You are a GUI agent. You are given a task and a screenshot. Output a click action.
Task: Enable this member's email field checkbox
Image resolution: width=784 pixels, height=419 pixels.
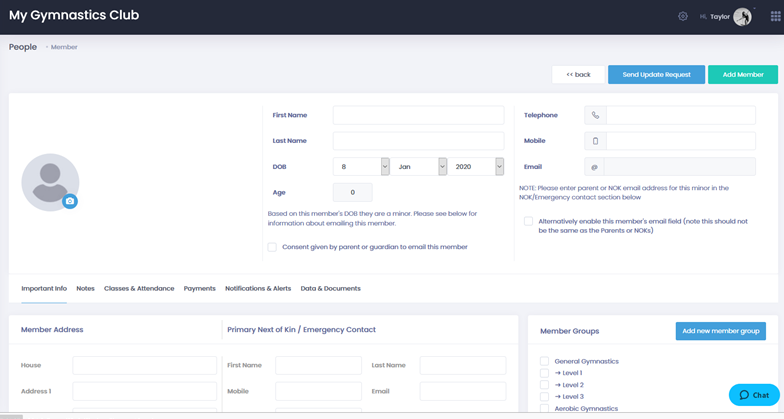[x=529, y=221]
